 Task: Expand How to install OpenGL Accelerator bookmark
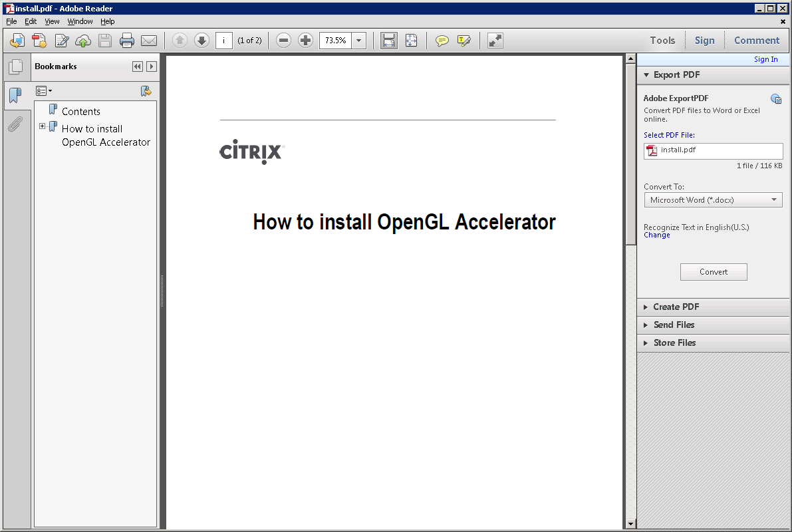(43, 126)
